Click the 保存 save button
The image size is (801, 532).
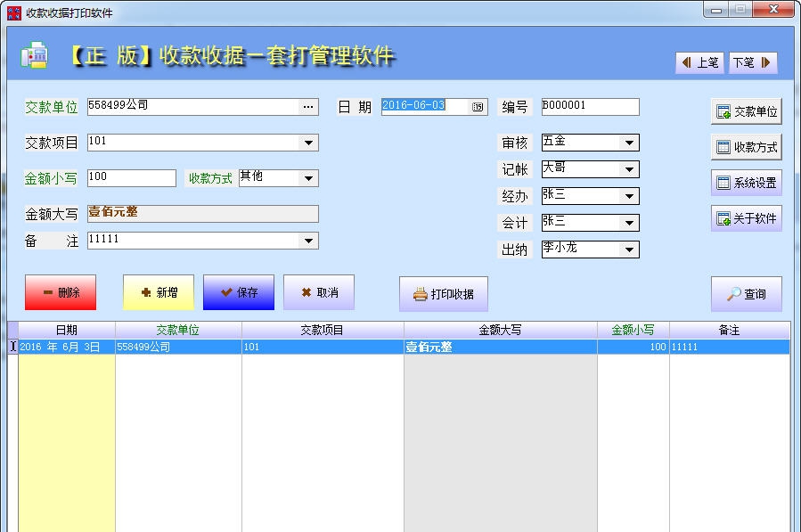pos(238,291)
